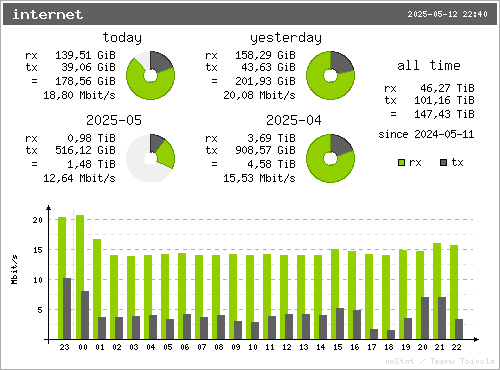Click the since 2024-05-11 text
500x370 pixels.
[x=426, y=134]
